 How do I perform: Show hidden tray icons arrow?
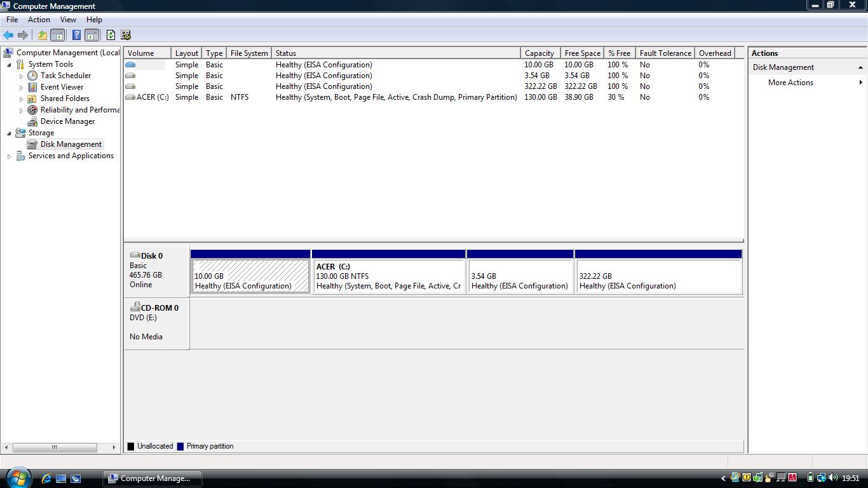click(x=723, y=478)
